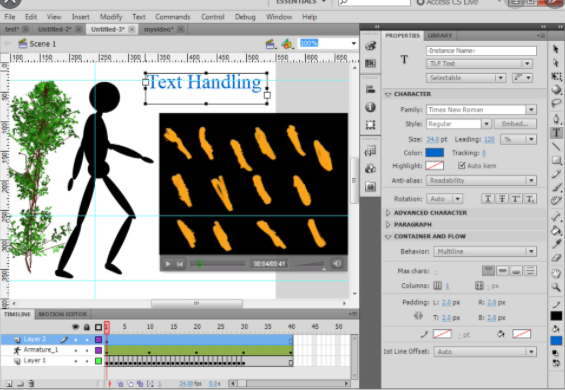Select the Lasso tool
Viewport: 565px width, 390px height.
click(556, 104)
